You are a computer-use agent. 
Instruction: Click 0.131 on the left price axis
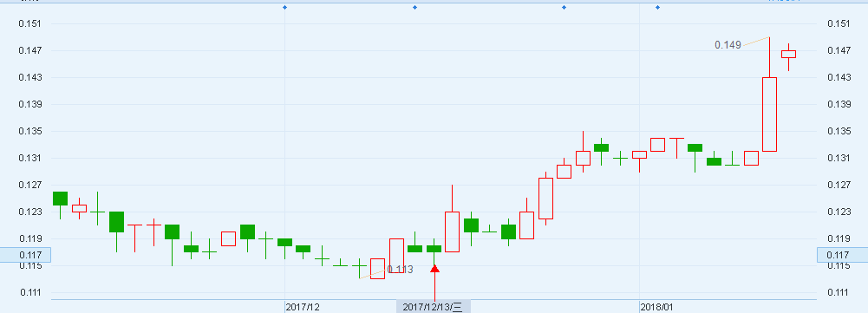pos(29,158)
